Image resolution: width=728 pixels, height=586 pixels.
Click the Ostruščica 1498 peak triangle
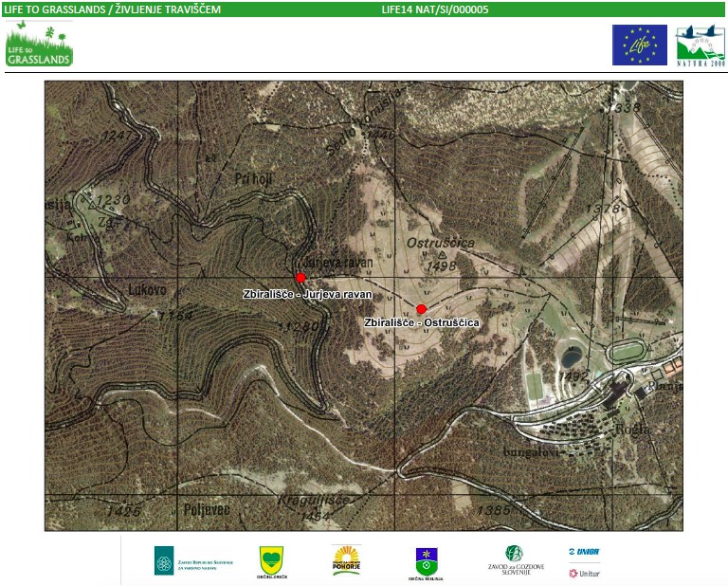[x=441, y=255]
